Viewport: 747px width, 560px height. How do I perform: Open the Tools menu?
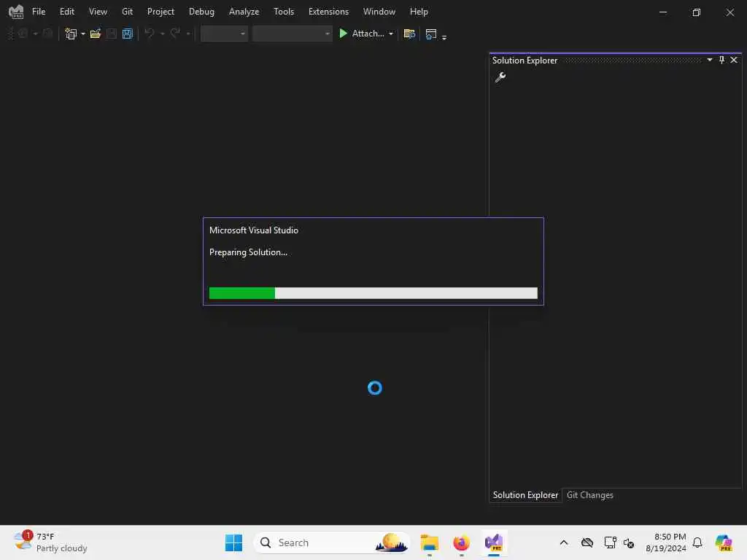coord(284,12)
